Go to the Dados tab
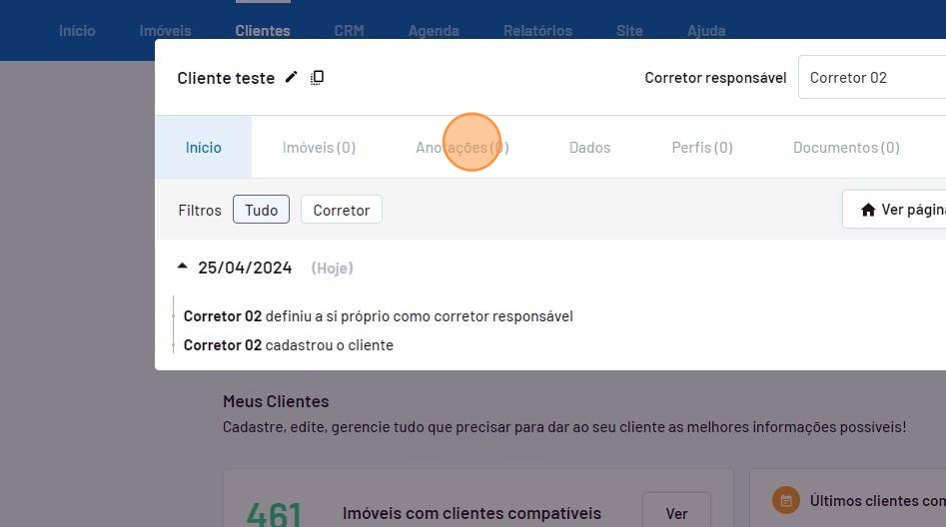The height and width of the screenshot is (527, 946). [589, 147]
